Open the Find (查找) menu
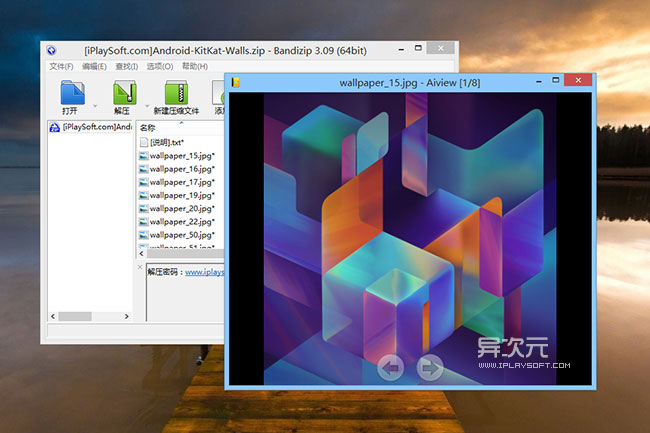Viewport: 650px width, 433px height. click(x=126, y=66)
